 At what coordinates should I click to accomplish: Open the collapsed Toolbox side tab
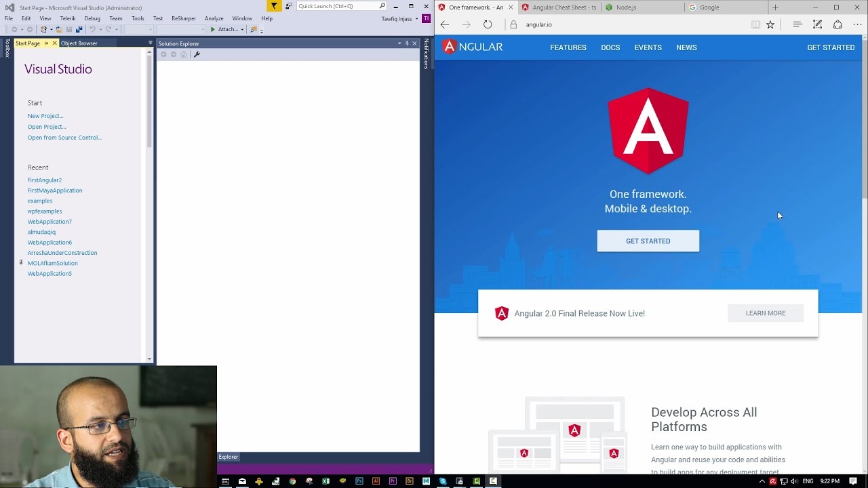click(x=7, y=48)
